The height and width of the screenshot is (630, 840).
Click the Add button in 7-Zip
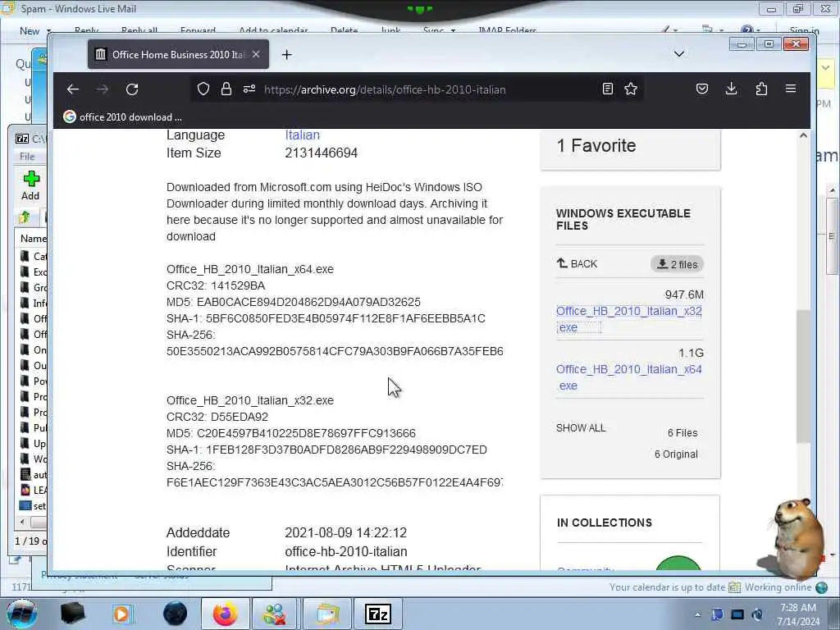(x=30, y=185)
